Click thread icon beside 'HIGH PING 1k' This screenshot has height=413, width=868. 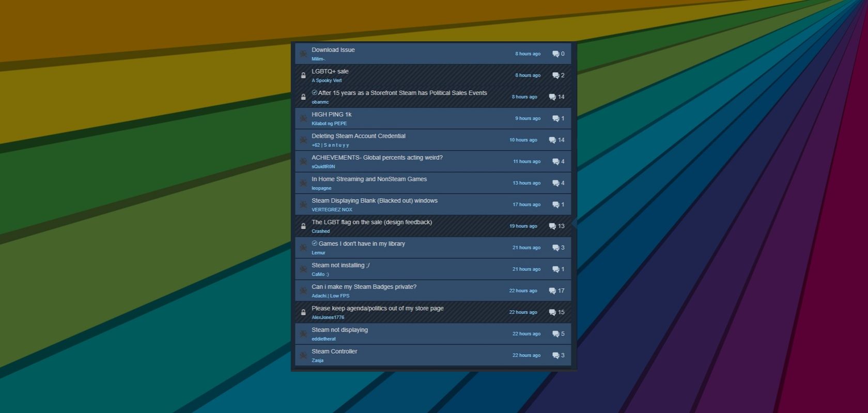click(303, 118)
